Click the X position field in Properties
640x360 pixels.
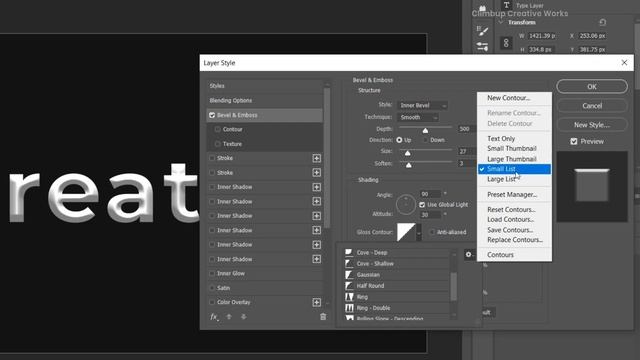[592, 36]
